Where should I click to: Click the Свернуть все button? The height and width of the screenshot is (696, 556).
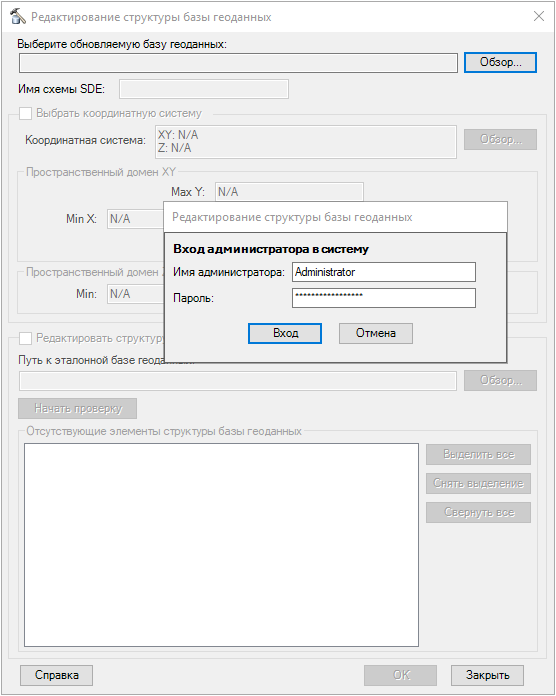(478, 513)
